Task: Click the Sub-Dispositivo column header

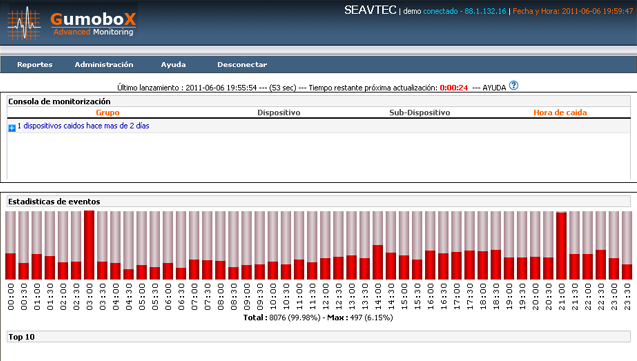Action: point(420,112)
